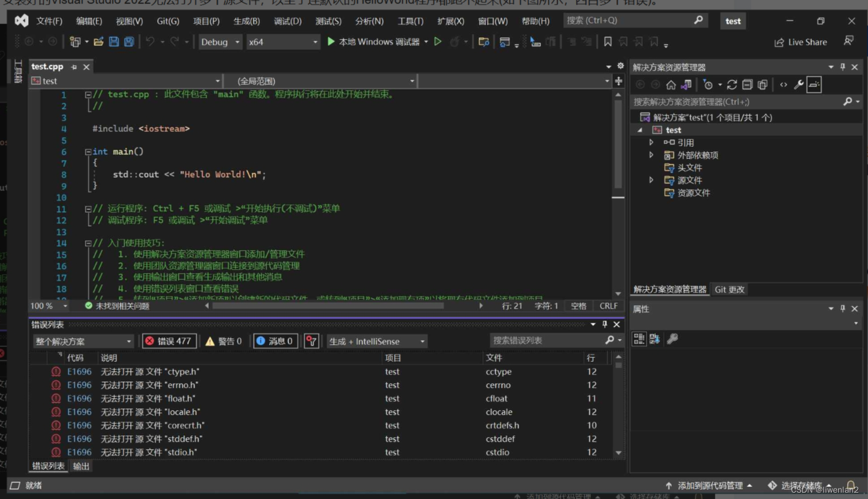The height and width of the screenshot is (499, 868).
Task: Collapse the test project node
Action: click(x=640, y=130)
